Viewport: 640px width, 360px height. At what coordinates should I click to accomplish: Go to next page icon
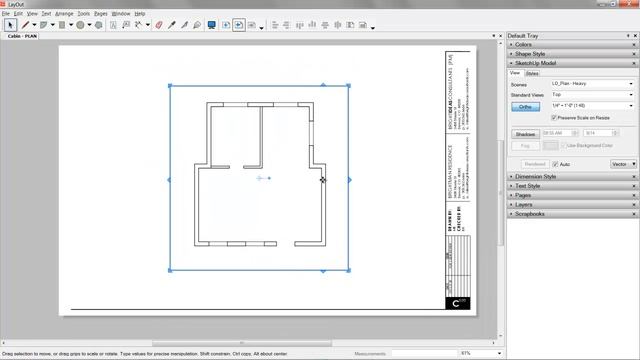(252, 25)
